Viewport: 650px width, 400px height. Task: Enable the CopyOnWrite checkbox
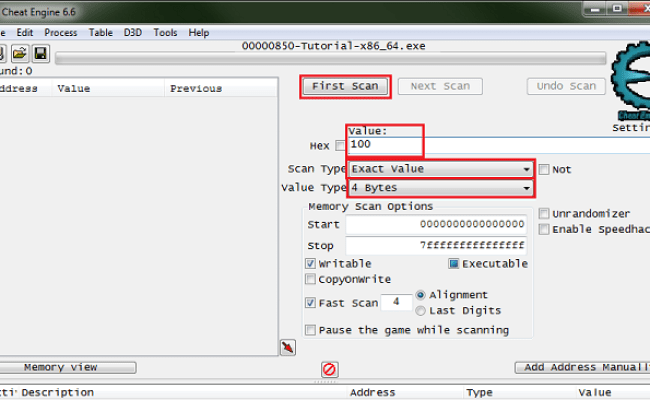(310, 279)
